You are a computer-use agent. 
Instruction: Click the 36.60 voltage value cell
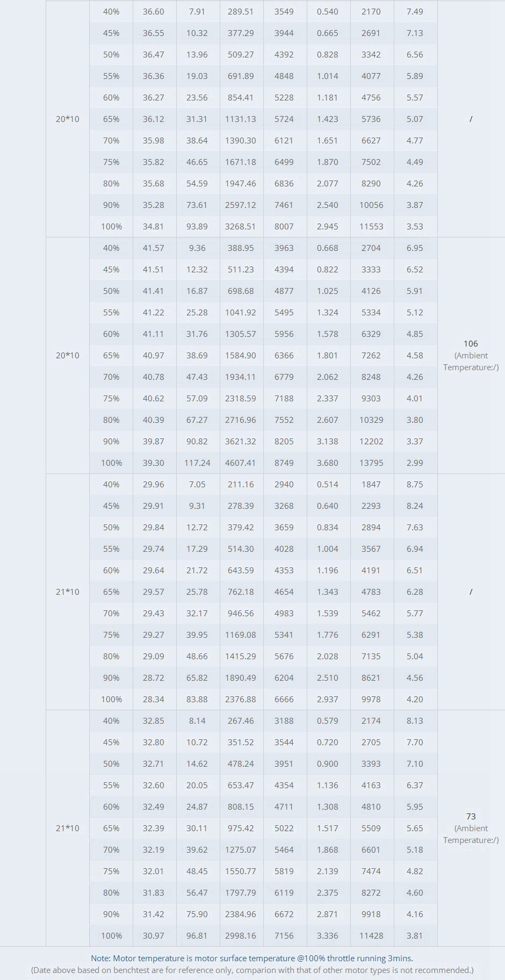(154, 11)
